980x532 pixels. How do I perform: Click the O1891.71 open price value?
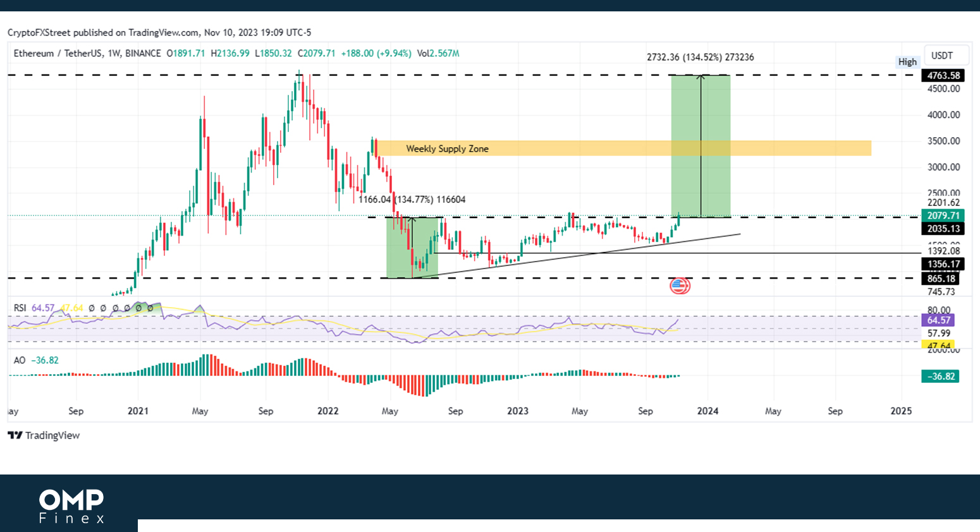186,54
